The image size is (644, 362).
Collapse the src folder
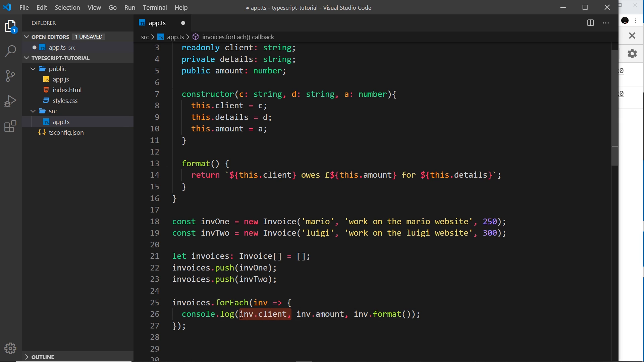(33, 111)
